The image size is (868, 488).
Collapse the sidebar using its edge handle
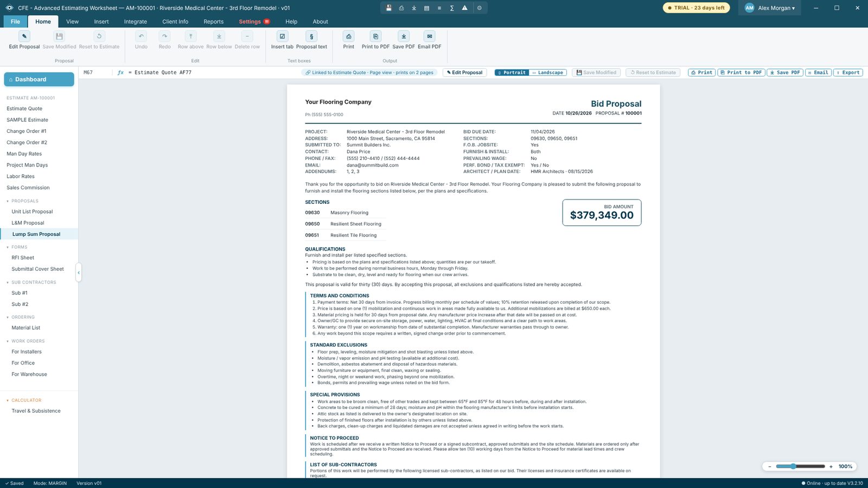(x=79, y=272)
